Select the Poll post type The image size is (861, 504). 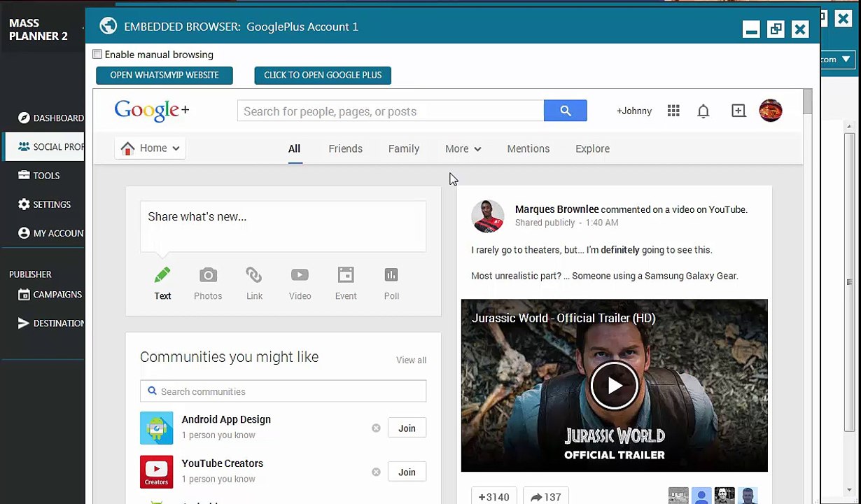click(x=391, y=283)
